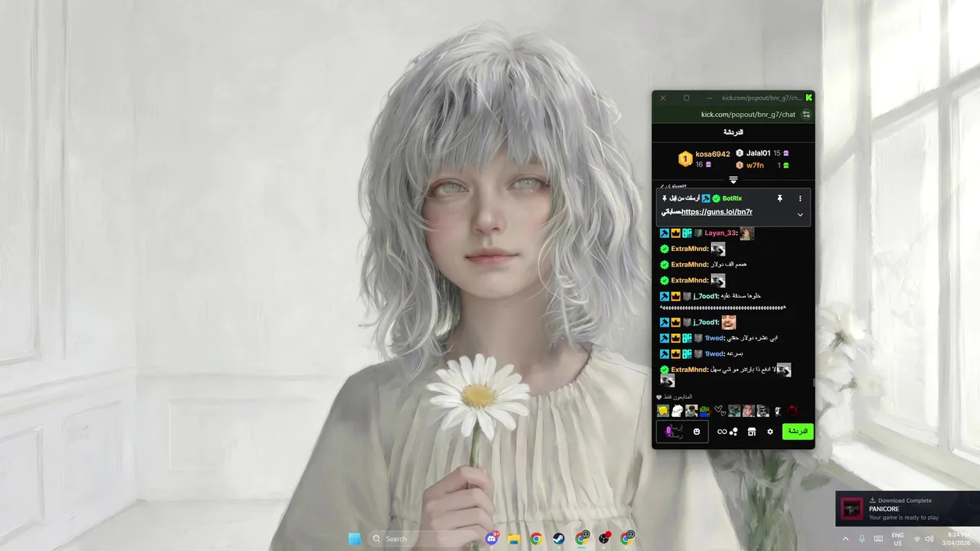The width and height of the screenshot is (980, 551).
Task: Insert the red dark figure emote
Action: (x=792, y=411)
